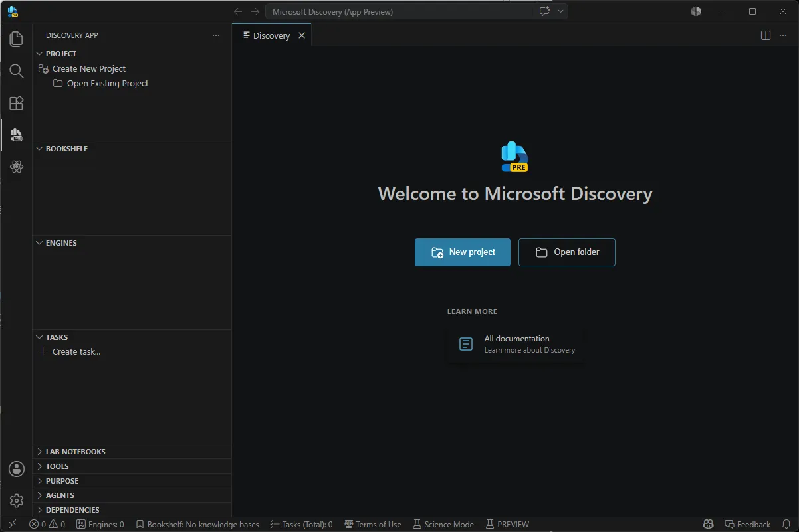Select Open Existing Project in sidebar
Image resolution: width=799 pixels, height=532 pixels.
tap(132, 83)
